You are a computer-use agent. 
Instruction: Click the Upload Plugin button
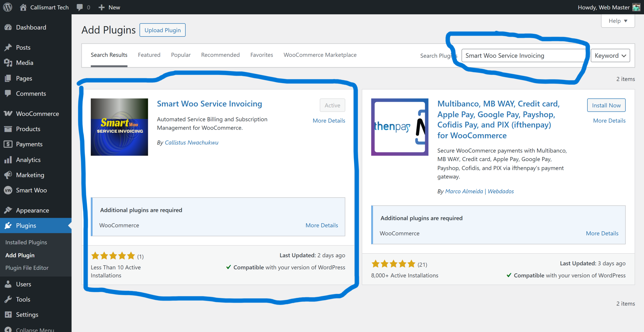163,30
